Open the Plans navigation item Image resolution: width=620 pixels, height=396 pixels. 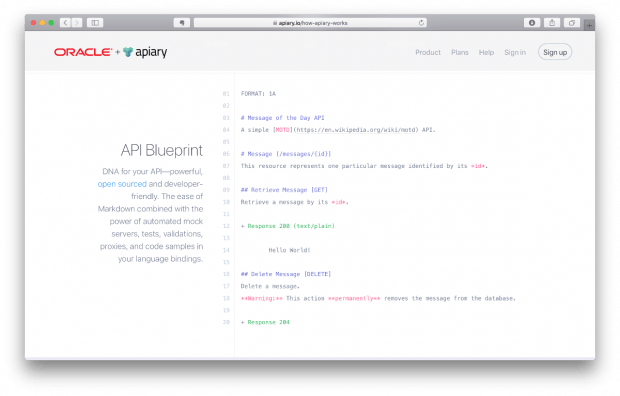459,52
